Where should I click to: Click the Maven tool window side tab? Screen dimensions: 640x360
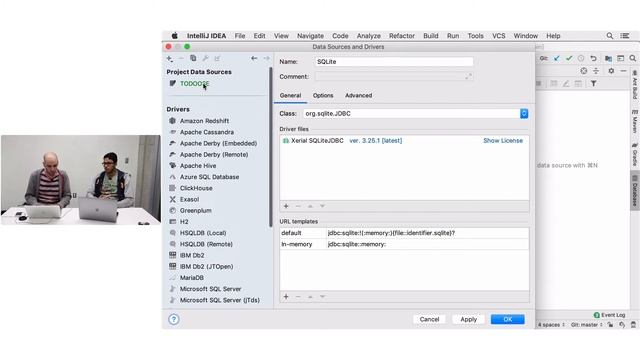635,122
